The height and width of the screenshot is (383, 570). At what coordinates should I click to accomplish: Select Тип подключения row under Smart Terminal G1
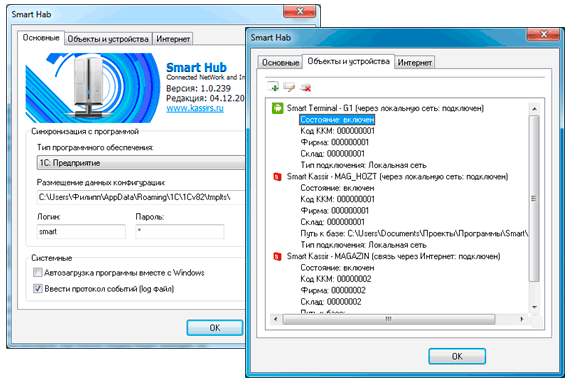[363, 165]
